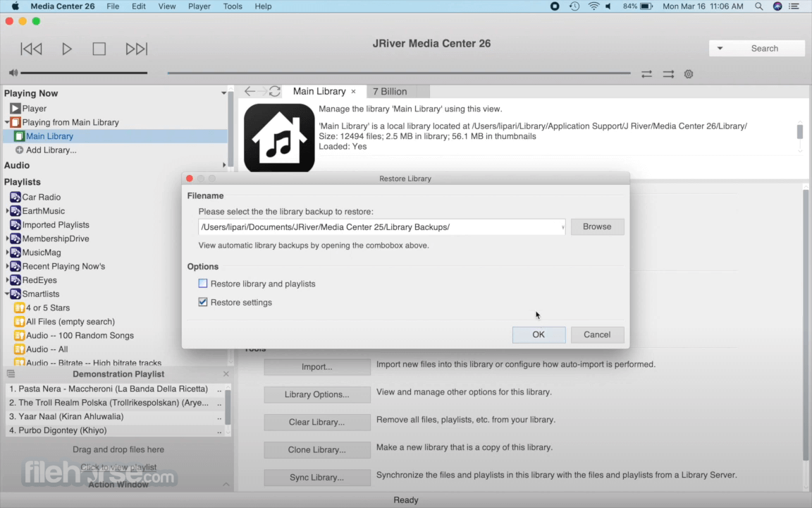Viewport: 812px width, 508px height.
Task: Click the Import... button
Action: 317,366
